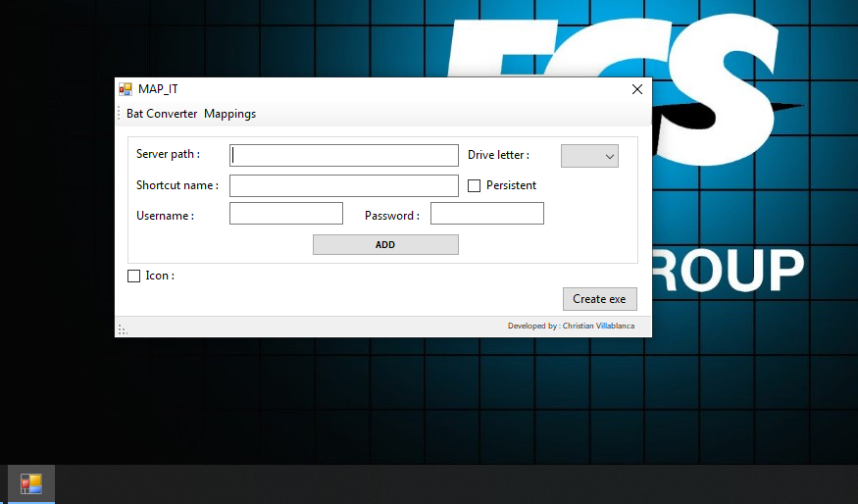Screen dimensions: 858x504
Task: Click into the Username field
Action: pyautogui.click(x=286, y=214)
